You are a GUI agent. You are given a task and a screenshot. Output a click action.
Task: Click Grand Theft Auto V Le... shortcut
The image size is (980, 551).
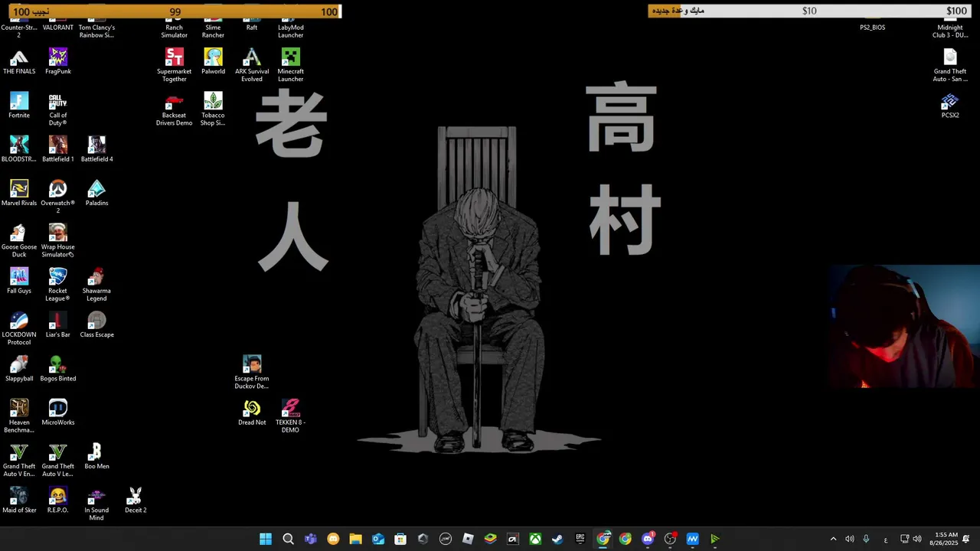(58, 460)
